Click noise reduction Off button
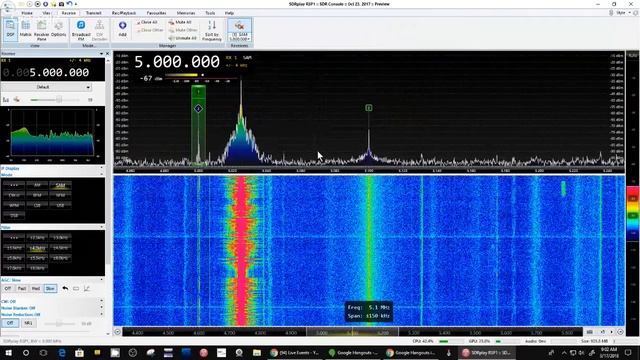The image size is (640, 360). (x=10, y=323)
